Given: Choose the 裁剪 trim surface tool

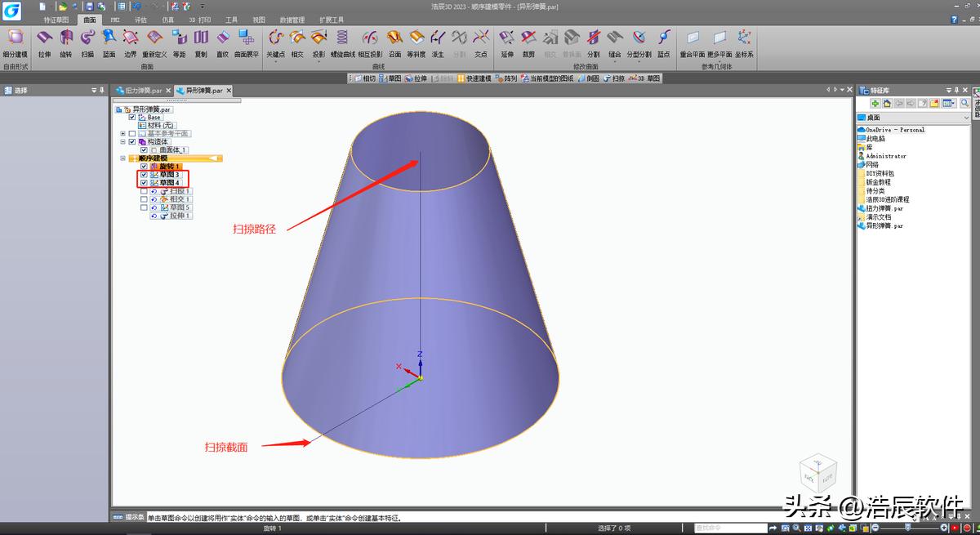Looking at the screenshot, I should [528, 42].
